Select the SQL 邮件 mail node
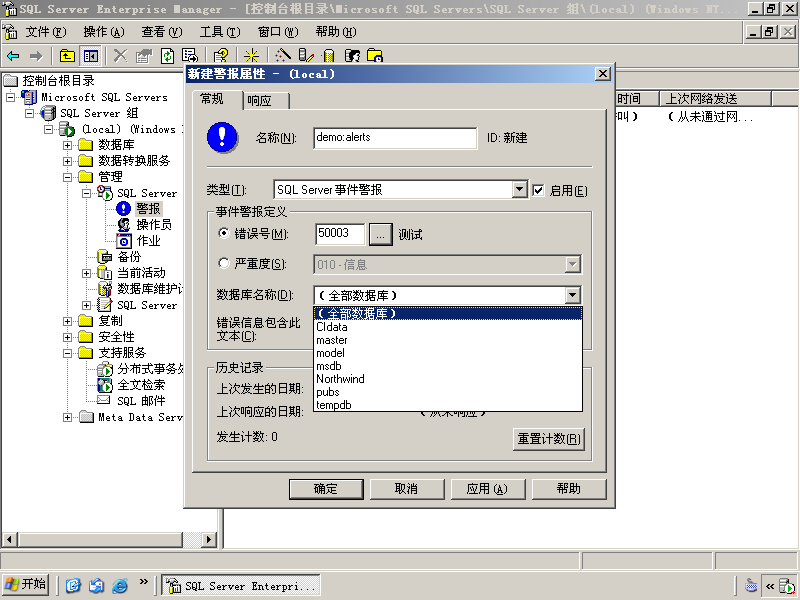This screenshot has width=800, height=600. tap(141, 401)
